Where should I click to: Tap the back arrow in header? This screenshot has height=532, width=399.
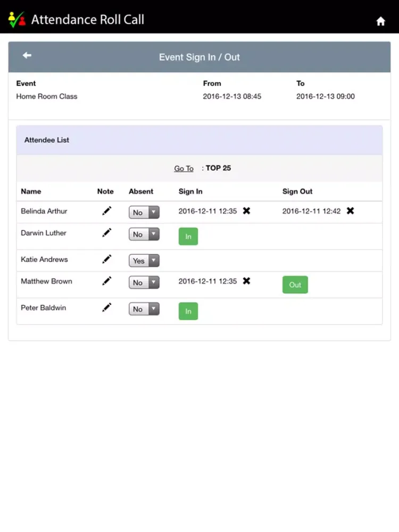click(27, 56)
